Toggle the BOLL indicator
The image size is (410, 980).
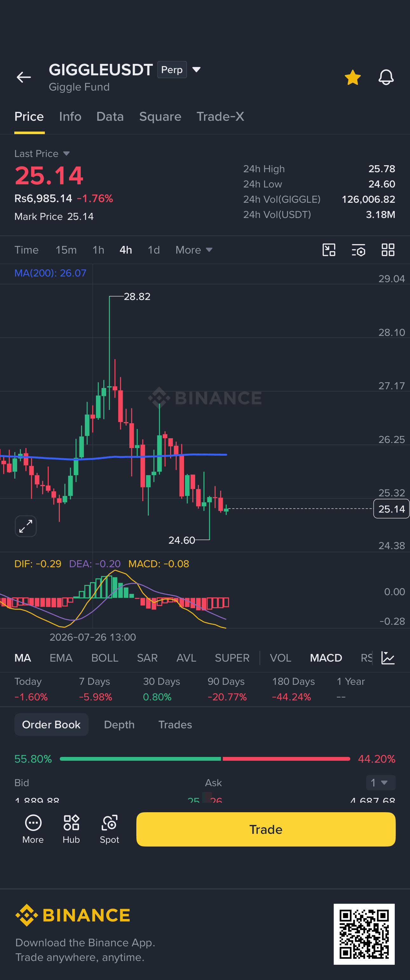(x=105, y=658)
